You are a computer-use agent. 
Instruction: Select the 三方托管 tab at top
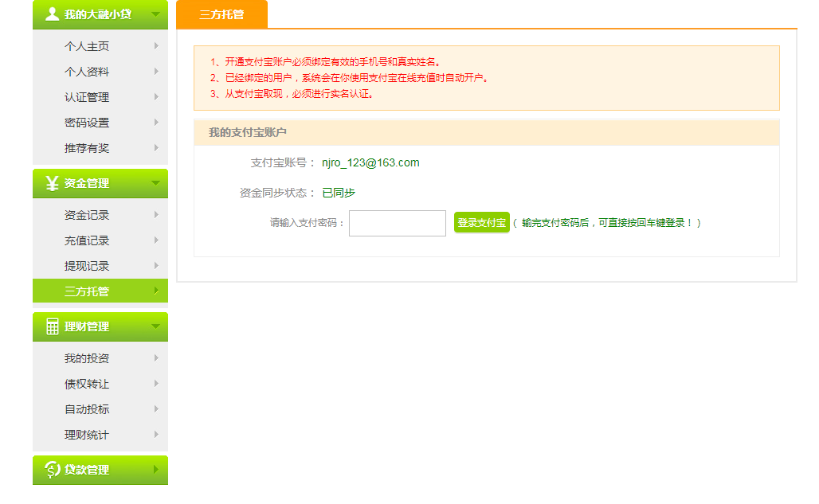221,14
